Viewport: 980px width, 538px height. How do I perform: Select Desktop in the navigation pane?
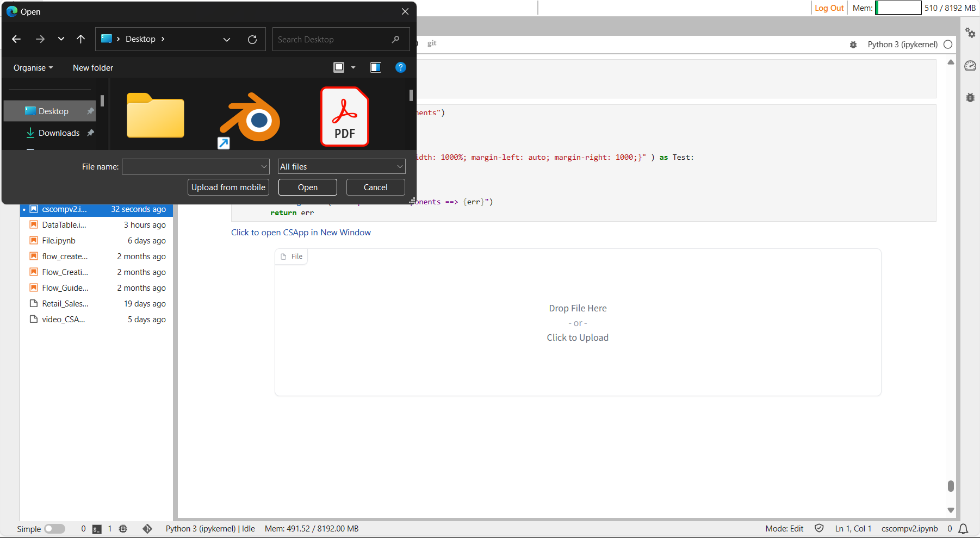50,111
